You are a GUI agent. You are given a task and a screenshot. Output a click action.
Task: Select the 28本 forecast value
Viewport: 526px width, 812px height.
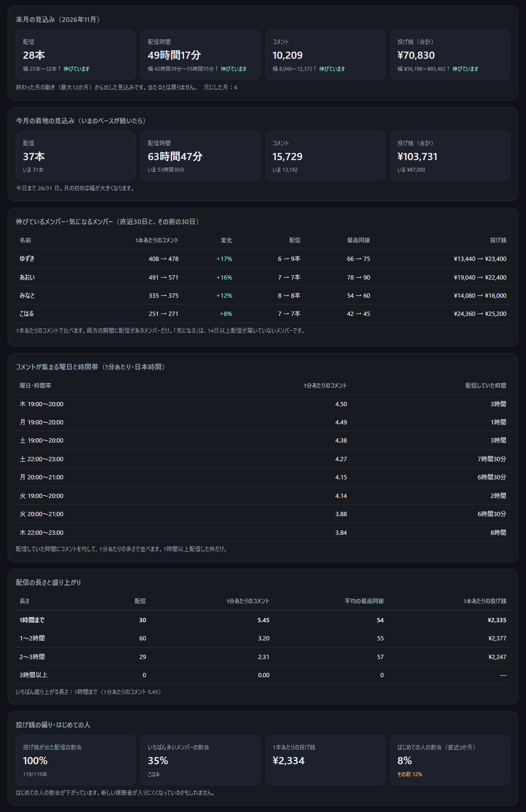click(34, 55)
